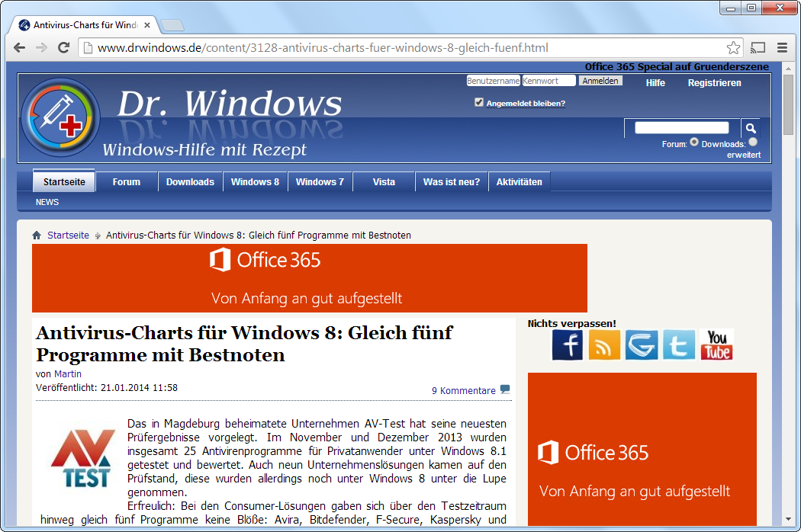801x532 pixels.
Task: Click the search magnifier button
Action: point(750,128)
